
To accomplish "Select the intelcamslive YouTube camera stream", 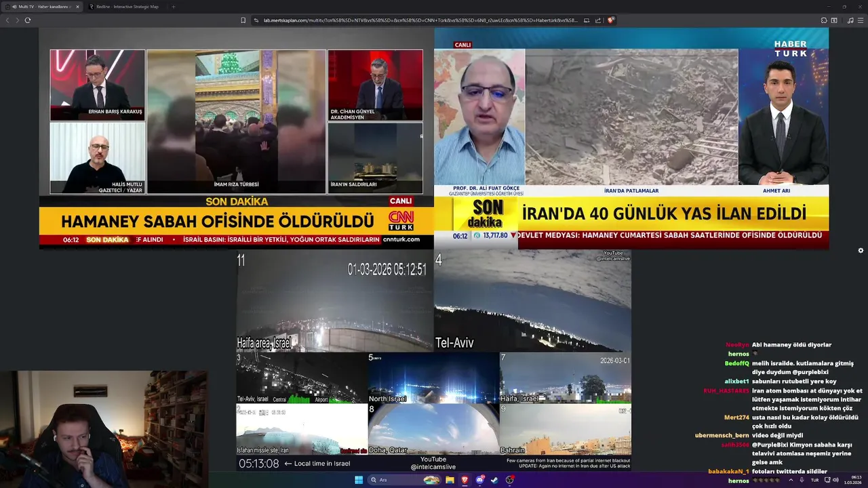I will 434,361.
